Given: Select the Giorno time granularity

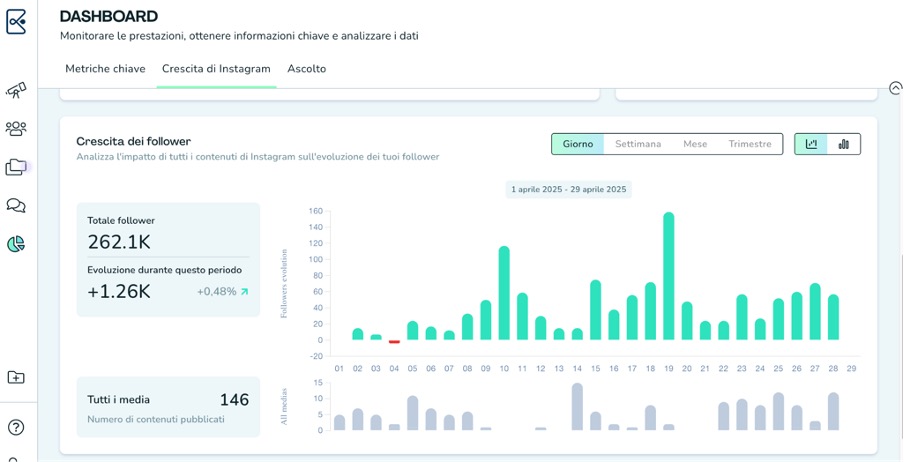Looking at the screenshot, I should [578, 144].
